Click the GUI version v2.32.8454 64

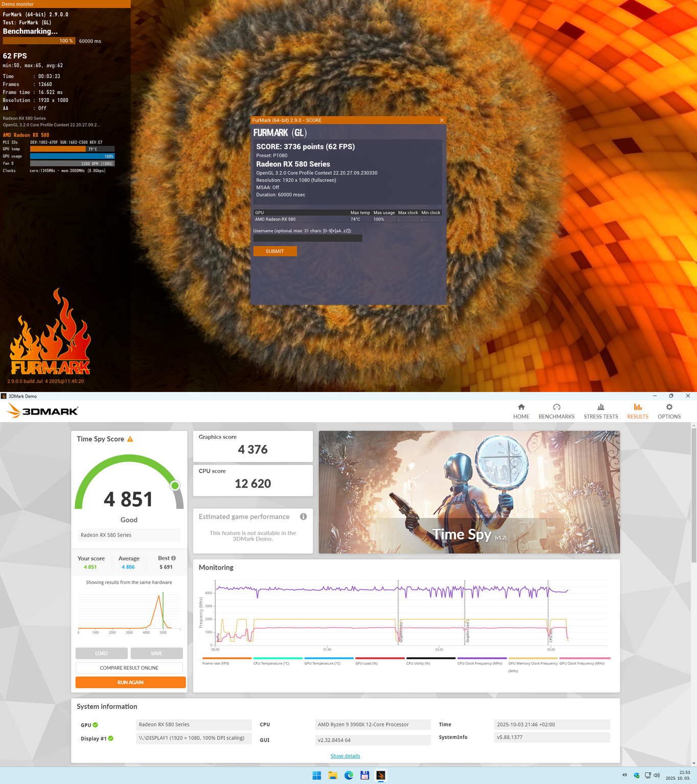point(373,740)
